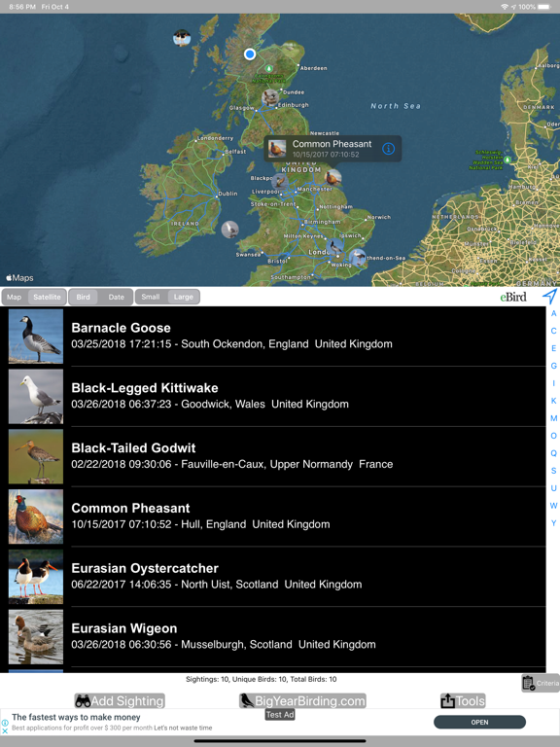Switch map view to Satellite mode
The width and height of the screenshot is (560, 747).
[47, 297]
